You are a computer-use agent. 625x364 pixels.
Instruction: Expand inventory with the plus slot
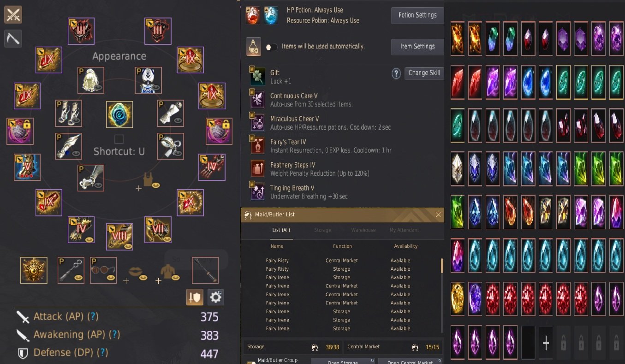point(546,343)
